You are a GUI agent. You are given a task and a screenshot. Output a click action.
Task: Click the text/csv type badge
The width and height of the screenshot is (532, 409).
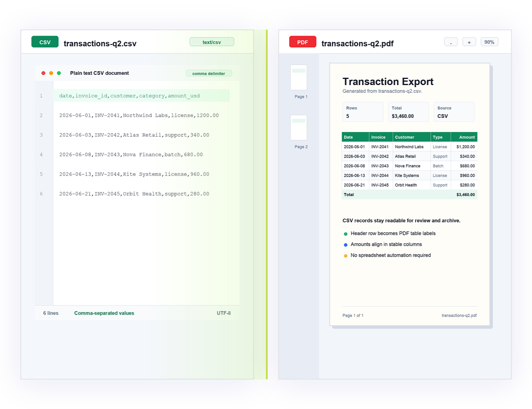pyautogui.click(x=212, y=42)
